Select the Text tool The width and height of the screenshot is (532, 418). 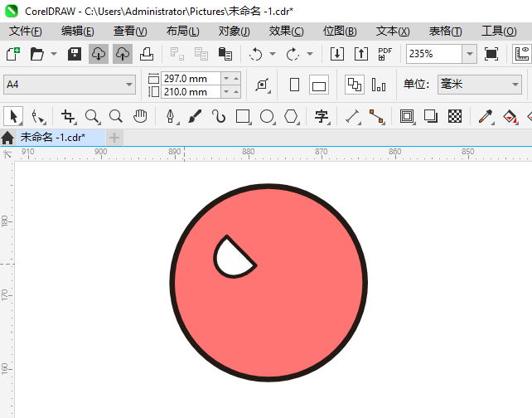pos(322,117)
